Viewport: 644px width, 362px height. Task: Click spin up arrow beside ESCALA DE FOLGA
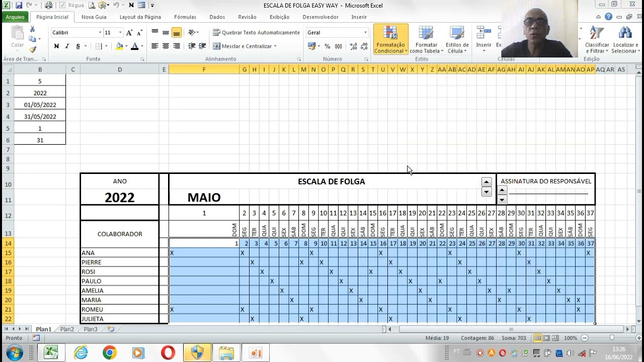tap(486, 182)
